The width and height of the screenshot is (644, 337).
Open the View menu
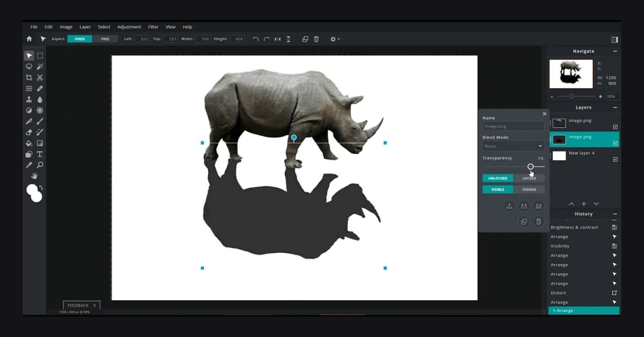(171, 27)
